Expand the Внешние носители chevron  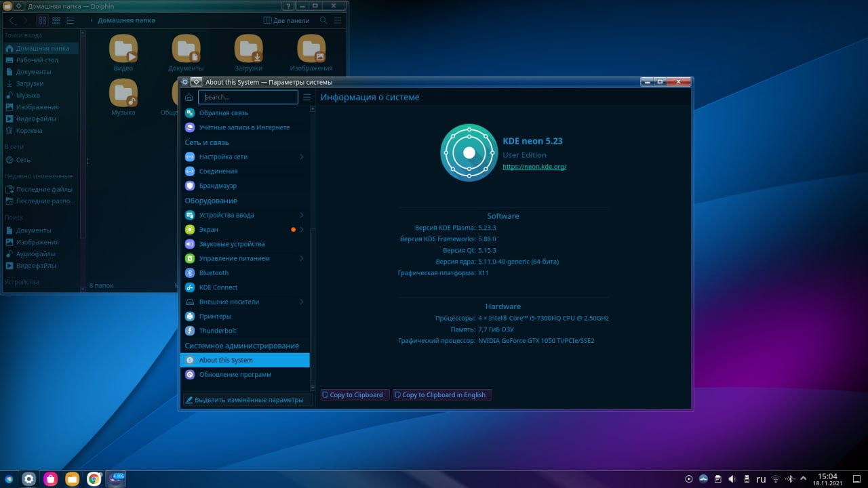(302, 302)
